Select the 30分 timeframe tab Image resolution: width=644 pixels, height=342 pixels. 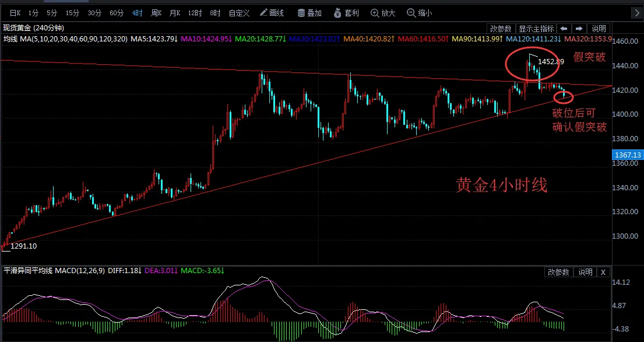94,13
